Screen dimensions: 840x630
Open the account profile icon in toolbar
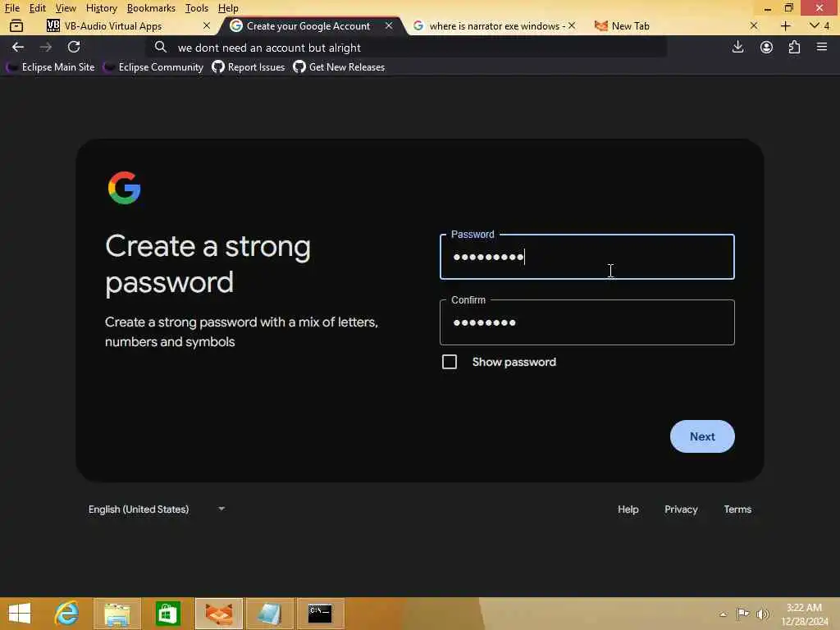click(766, 47)
